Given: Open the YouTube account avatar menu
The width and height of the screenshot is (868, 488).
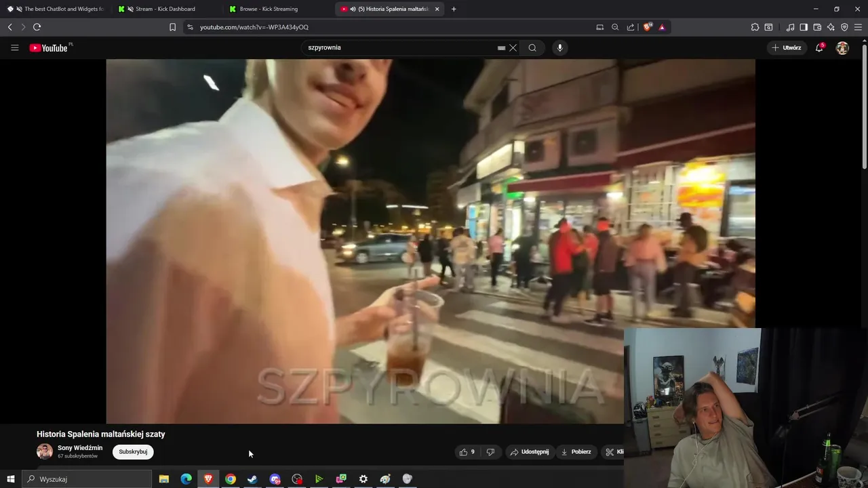Looking at the screenshot, I should [842, 47].
